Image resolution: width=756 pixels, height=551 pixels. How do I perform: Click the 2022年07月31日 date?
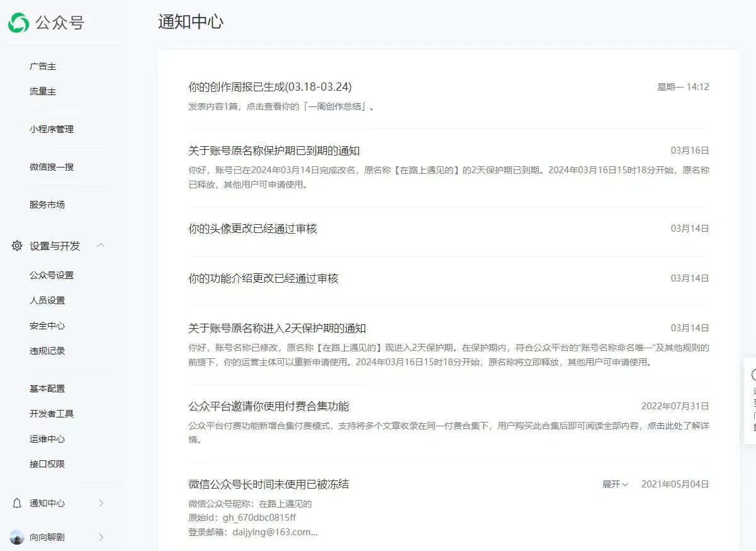(675, 406)
